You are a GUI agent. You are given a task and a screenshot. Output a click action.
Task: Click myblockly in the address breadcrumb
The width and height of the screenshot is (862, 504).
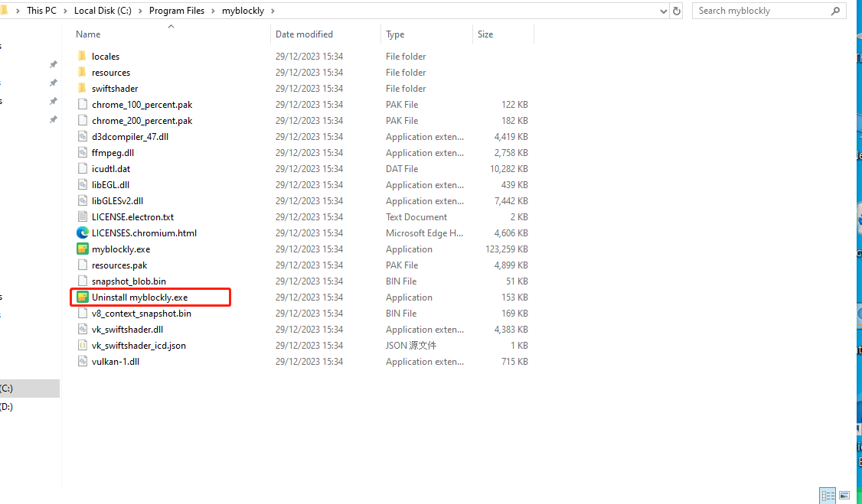pyautogui.click(x=243, y=11)
